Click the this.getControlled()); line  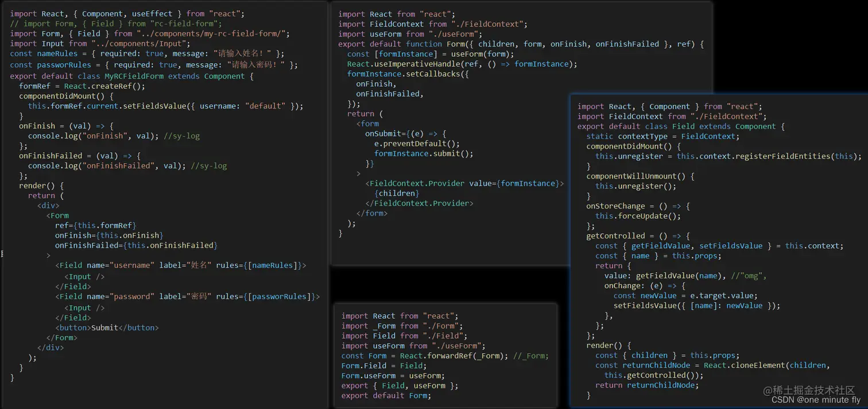click(x=654, y=375)
